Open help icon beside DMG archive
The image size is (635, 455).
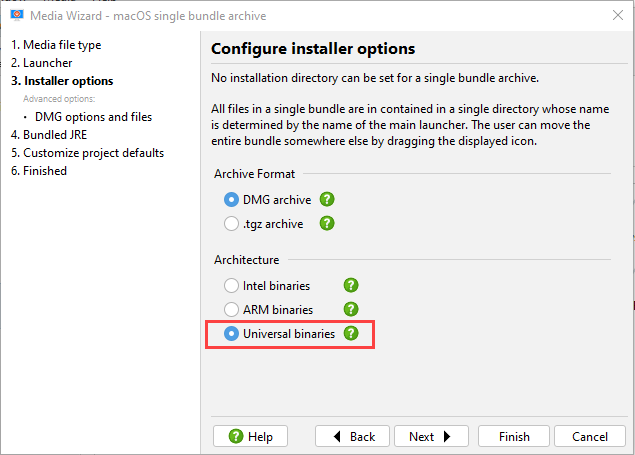pos(327,199)
